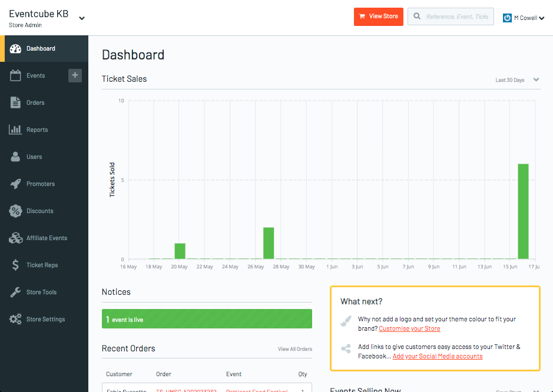Click the Discounts percent icon
The image size is (553, 392).
(x=16, y=211)
